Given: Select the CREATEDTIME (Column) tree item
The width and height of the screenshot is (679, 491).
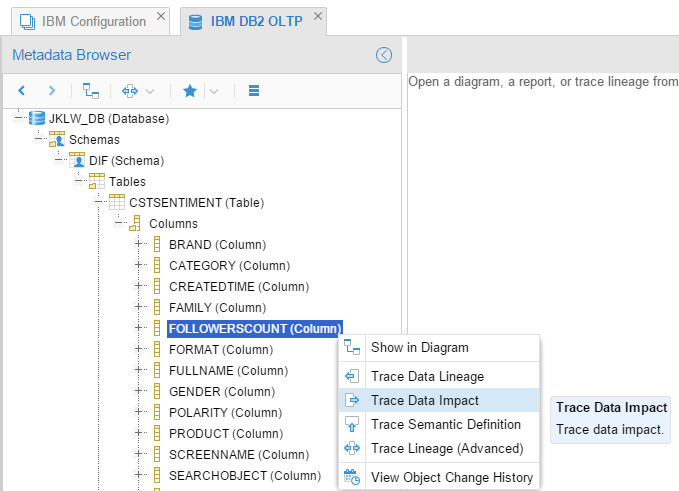Looking at the screenshot, I should 239,287.
